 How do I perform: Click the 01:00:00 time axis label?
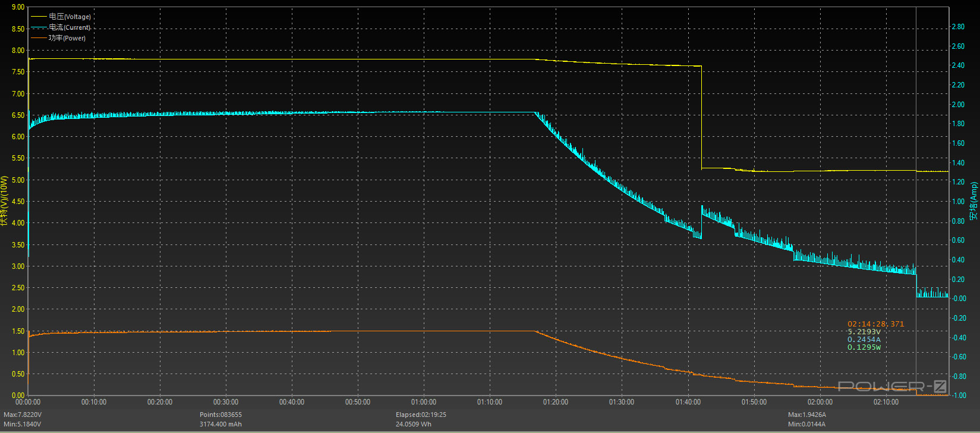pos(424,402)
